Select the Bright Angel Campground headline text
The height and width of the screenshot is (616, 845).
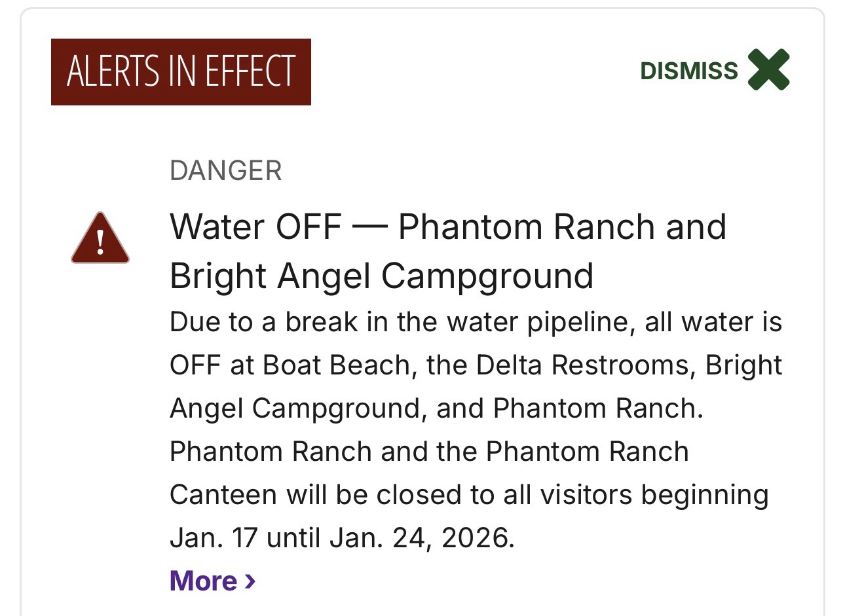click(x=383, y=275)
